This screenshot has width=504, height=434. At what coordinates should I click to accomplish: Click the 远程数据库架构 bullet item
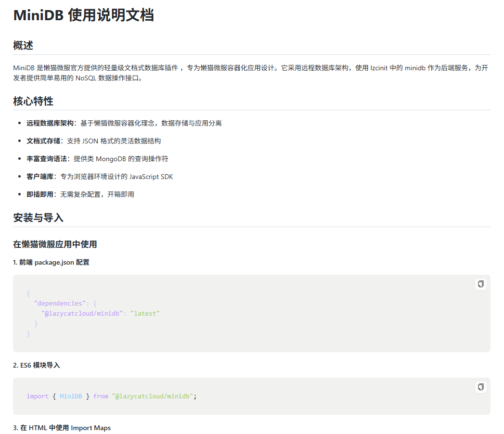click(124, 123)
